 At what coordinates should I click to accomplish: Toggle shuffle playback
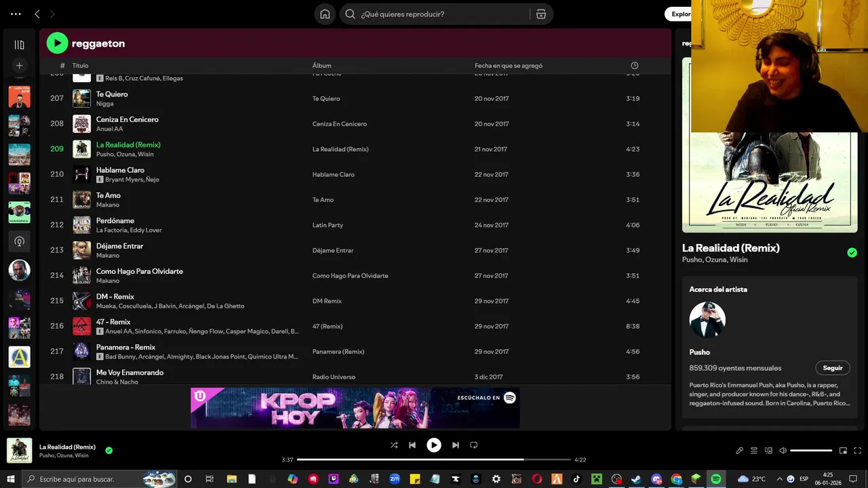tap(394, 445)
